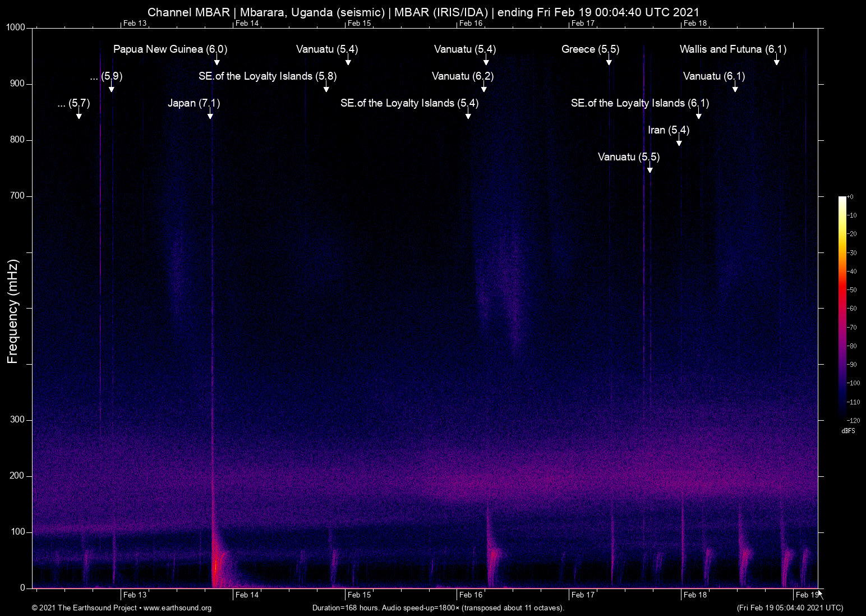Click the arrow below Papua New Guinea (6.0)
Viewport: 866px width, 616px height.
[x=216, y=61]
